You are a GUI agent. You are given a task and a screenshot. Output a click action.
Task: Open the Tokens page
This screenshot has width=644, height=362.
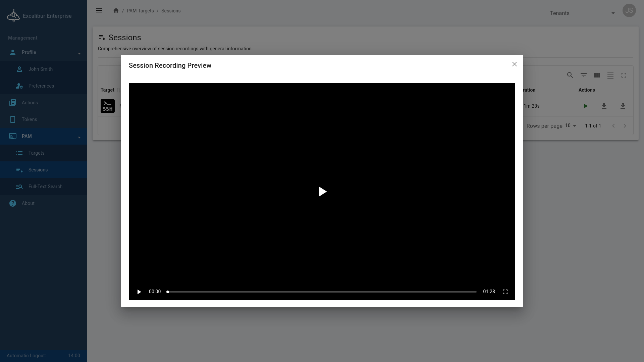click(x=29, y=119)
